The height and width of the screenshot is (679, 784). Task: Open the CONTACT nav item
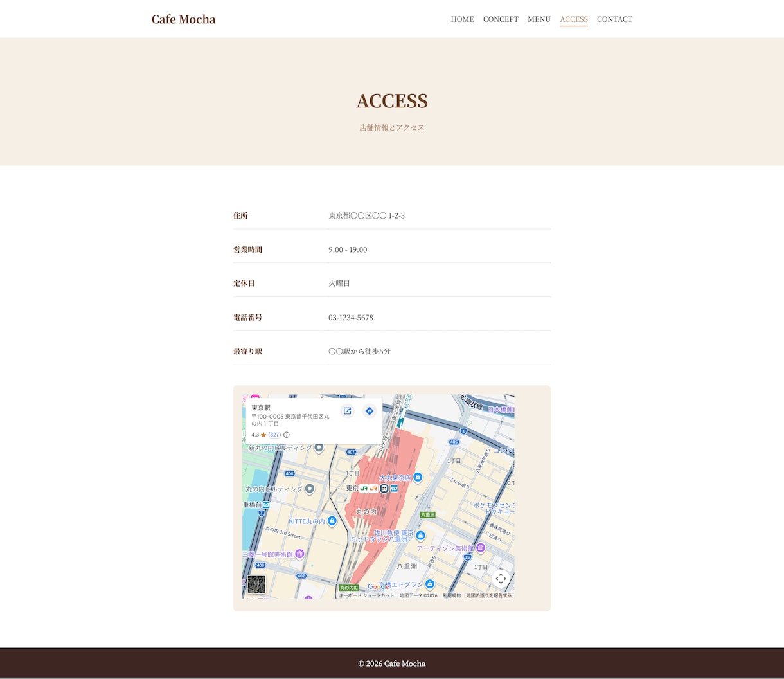click(x=614, y=19)
